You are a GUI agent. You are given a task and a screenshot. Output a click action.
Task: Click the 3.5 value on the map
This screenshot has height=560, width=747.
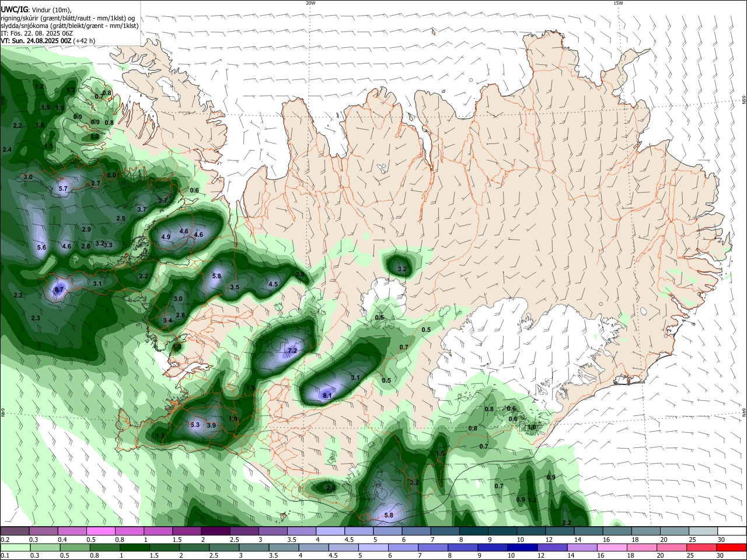click(x=235, y=287)
